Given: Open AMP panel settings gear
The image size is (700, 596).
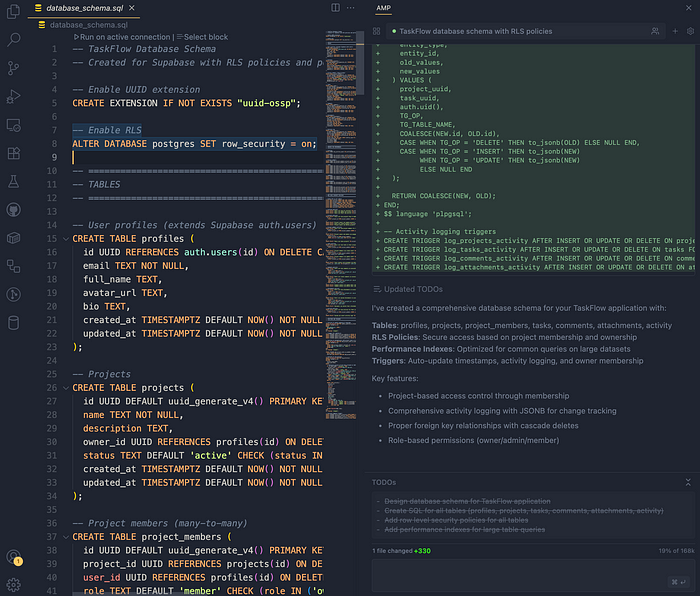Looking at the screenshot, I should (x=690, y=31).
